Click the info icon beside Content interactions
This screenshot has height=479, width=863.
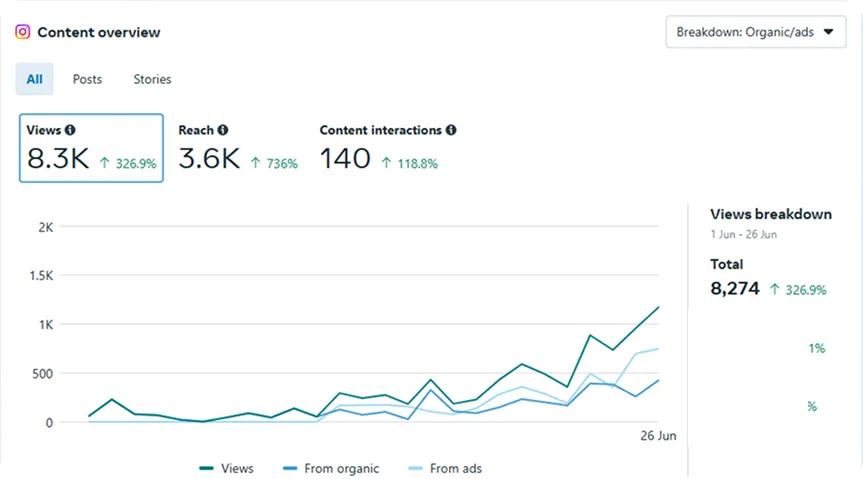(451, 130)
